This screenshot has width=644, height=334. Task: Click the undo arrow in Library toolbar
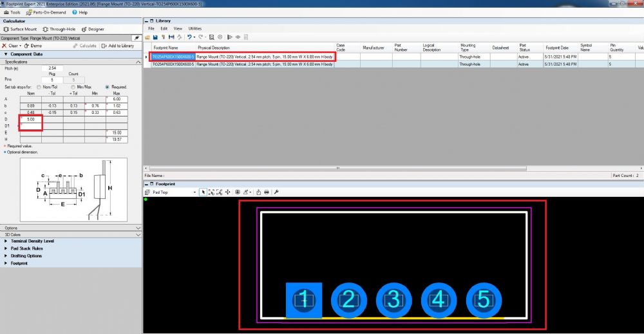(190, 37)
